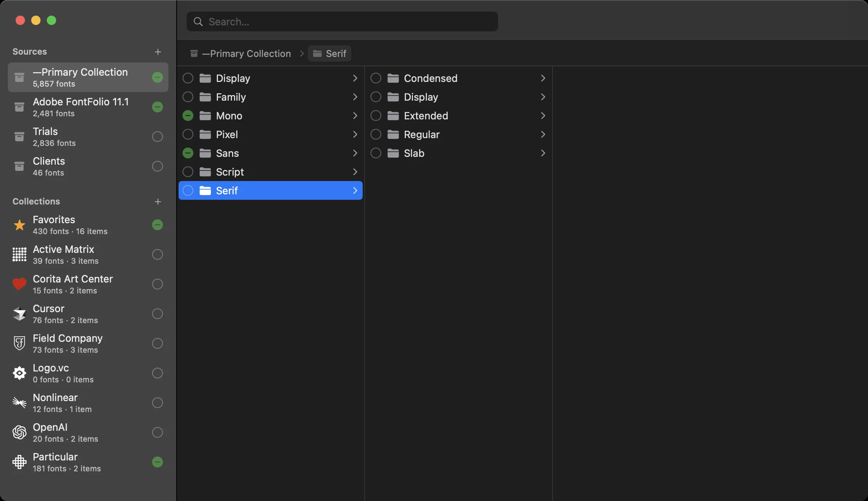Activate the Regular subfolder circle
Screen dimensions: 868x501
point(376,135)
